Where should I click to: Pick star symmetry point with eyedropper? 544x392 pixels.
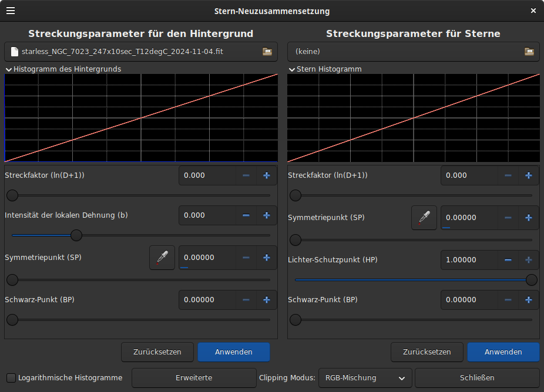point(424,218)
